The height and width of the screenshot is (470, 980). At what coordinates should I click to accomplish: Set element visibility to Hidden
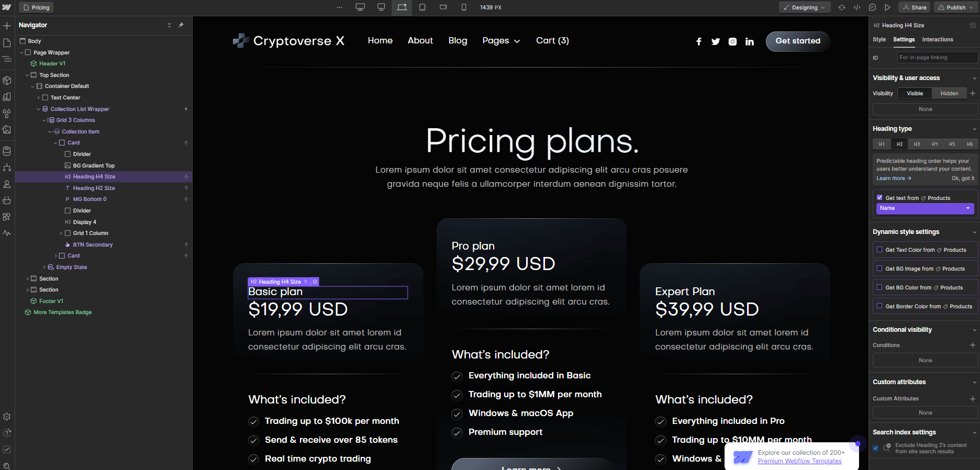point(949,93)
